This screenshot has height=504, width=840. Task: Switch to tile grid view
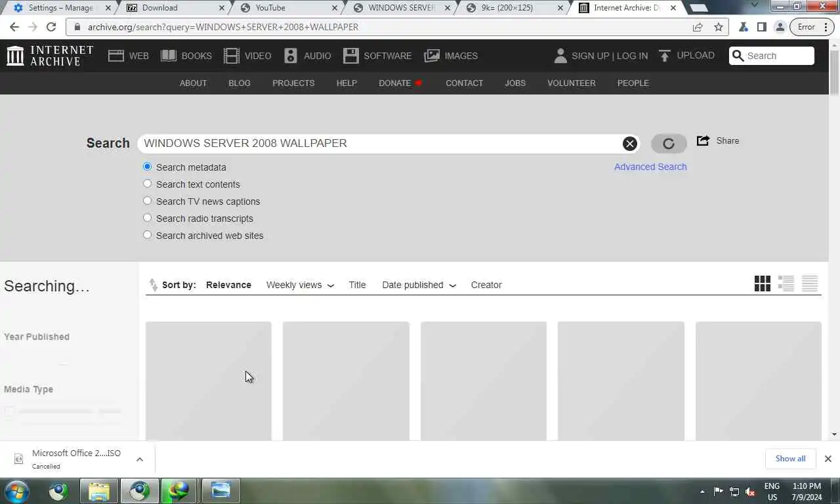pos(763,283)
